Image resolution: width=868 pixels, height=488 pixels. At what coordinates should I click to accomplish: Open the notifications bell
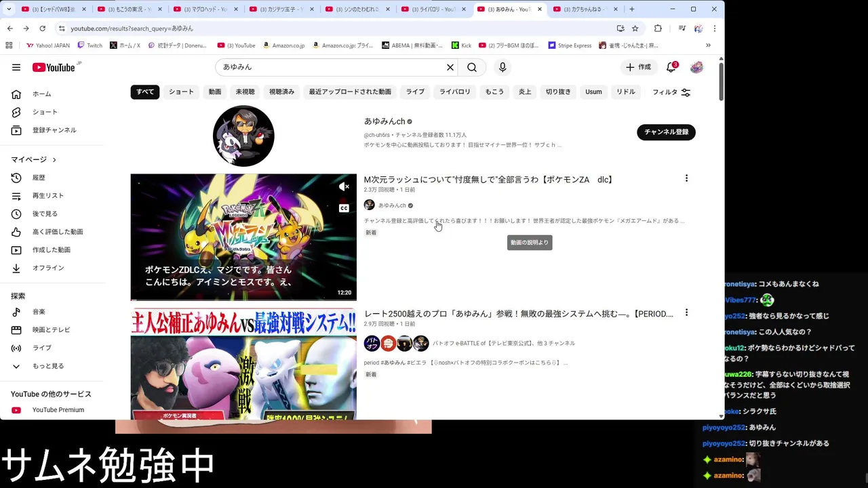pos(671,67)
